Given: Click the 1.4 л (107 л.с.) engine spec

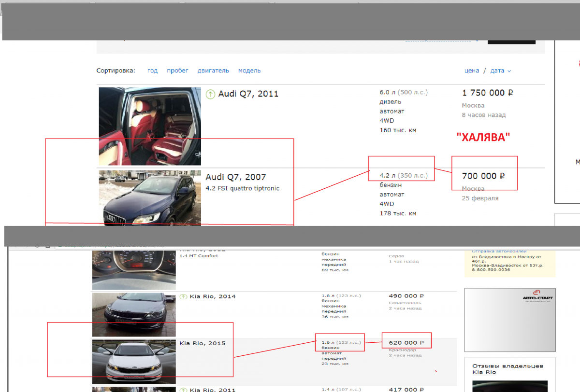Looking at the screenshot, I should pyautogui.click(x=341, y=389).
